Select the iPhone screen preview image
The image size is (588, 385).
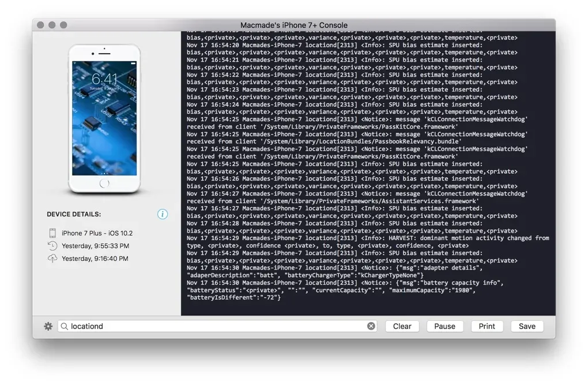[104, 118]
